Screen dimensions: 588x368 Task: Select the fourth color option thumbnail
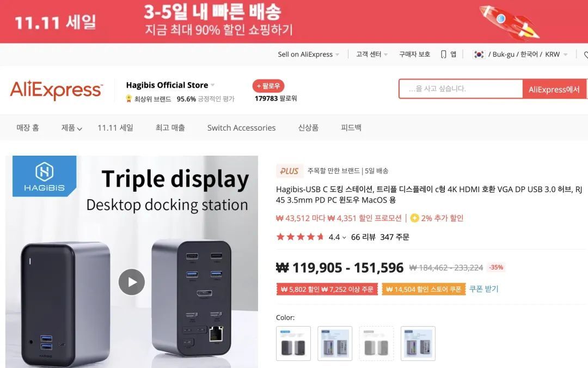tap(418, 344)
